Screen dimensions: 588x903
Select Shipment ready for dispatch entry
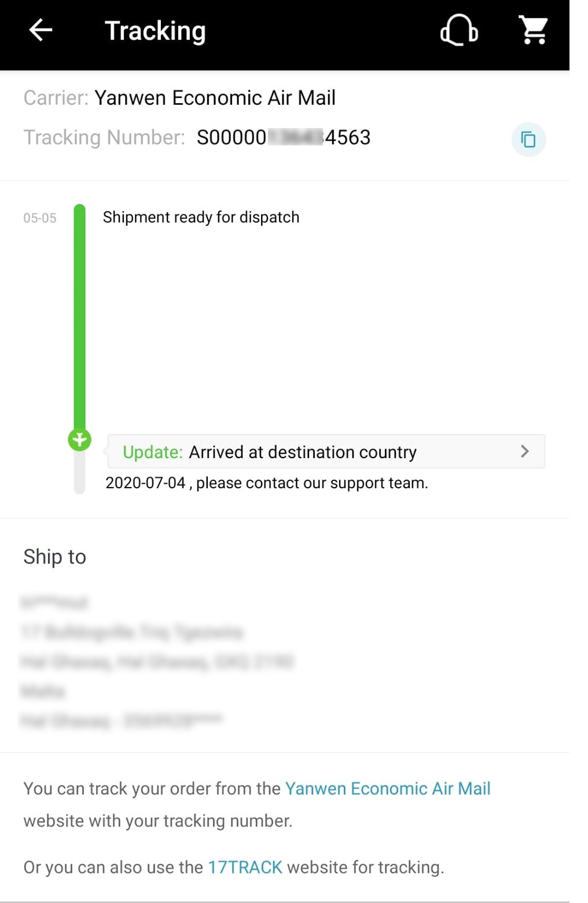coord(201,217)
